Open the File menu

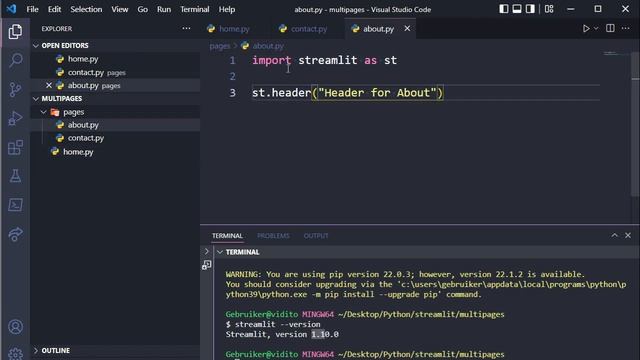coord(32,9)
